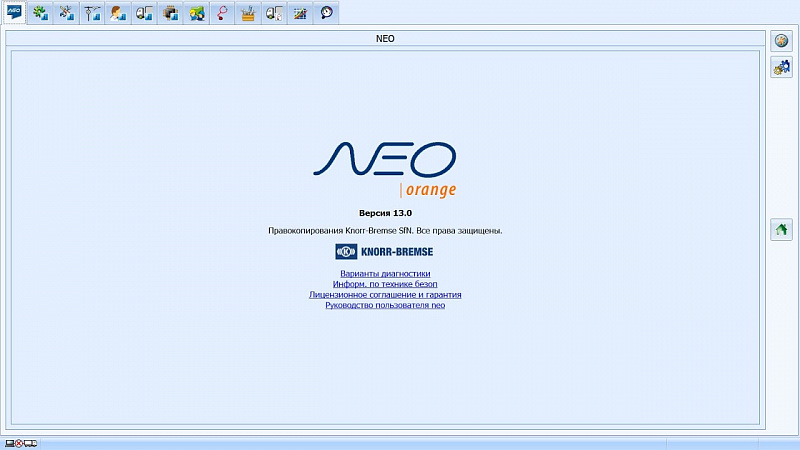Click the laptop-truck connection status icon
Screen dimensions: 800x450
pos(21,443)
